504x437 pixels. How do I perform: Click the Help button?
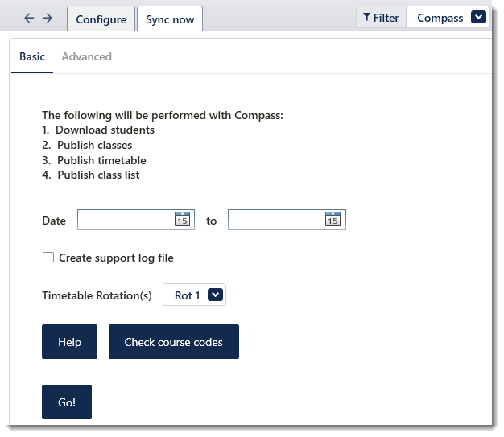pos(69,341)
